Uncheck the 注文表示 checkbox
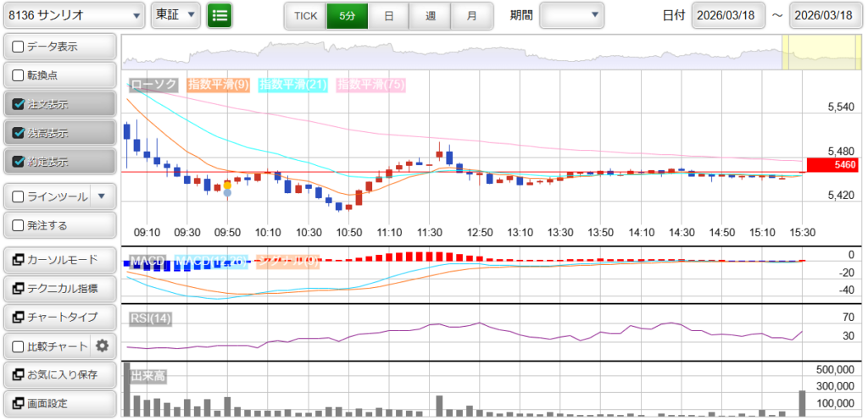 [18, 104]
